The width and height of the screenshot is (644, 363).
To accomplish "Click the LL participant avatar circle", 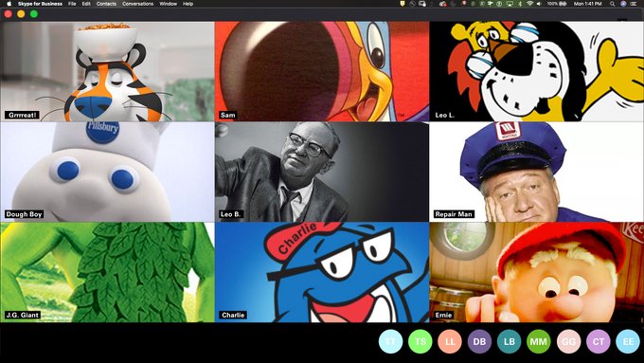I will 450,341.
